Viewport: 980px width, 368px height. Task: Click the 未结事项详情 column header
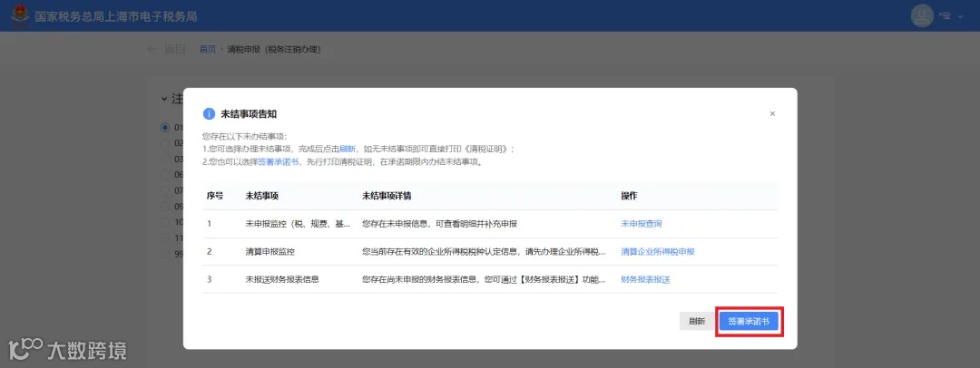click(x=387, y=196)
